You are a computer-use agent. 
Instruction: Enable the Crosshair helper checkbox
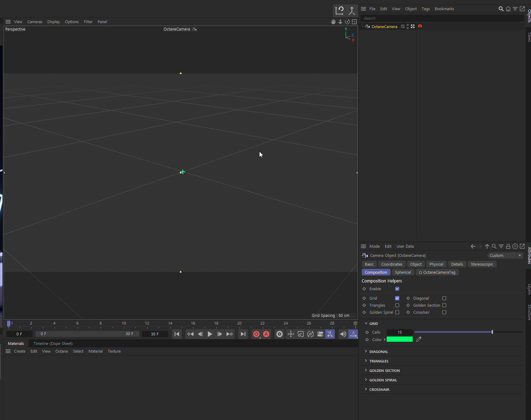(444, 312)
